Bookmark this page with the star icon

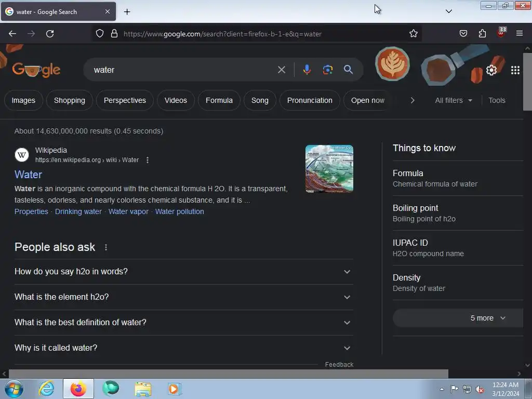413,34
